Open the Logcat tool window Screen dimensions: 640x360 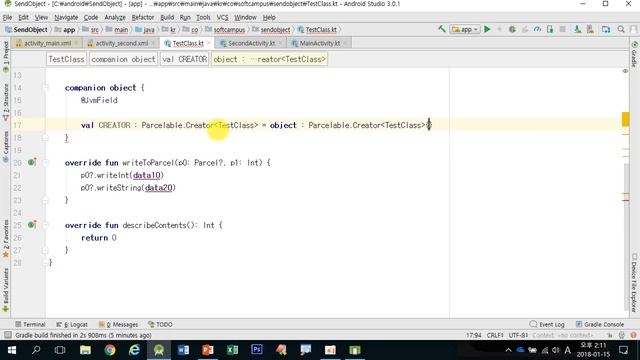[72, 324]
